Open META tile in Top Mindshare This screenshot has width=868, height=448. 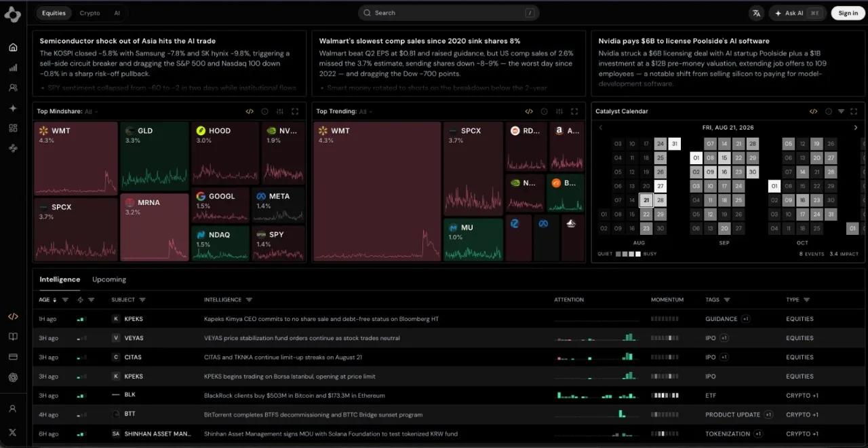click(x=279, y=205)
